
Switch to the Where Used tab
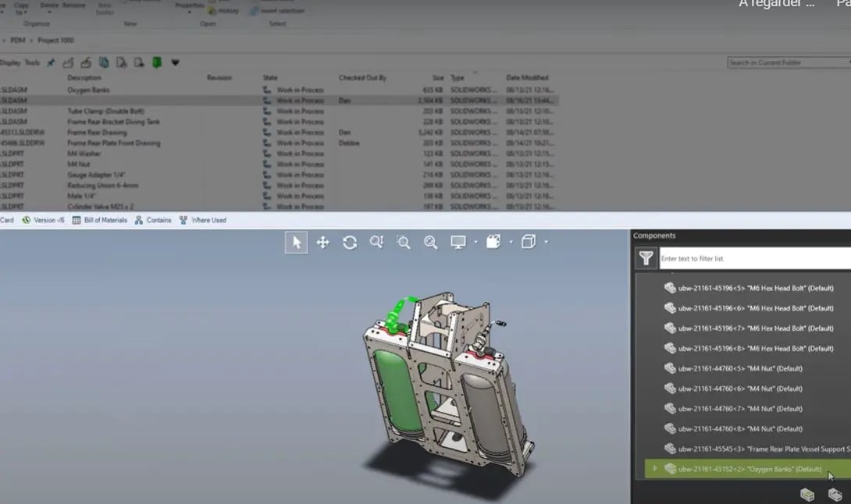pyautogui.click(x=203, y=220)
